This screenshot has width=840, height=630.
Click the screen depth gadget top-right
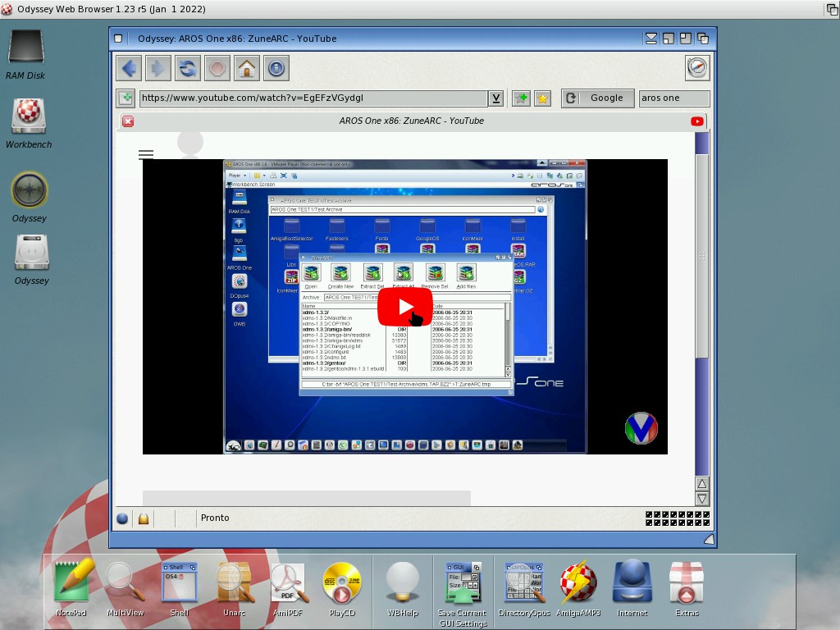tap(832, 8)
